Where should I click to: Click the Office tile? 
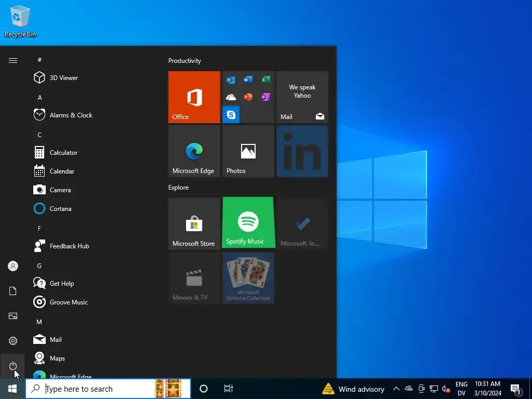[x=194, y=97]
